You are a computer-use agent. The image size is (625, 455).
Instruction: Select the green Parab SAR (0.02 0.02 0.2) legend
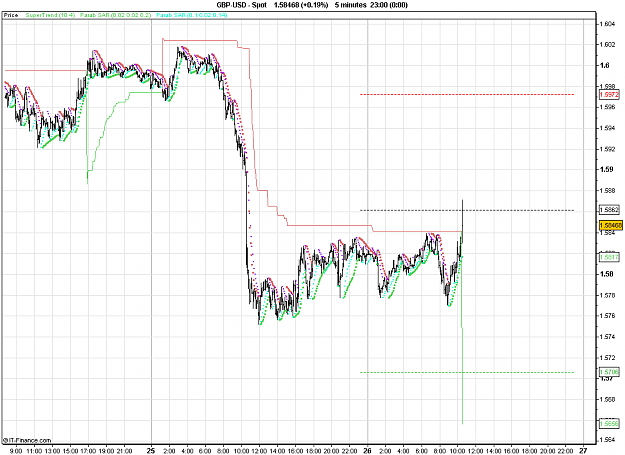(116, 15)
